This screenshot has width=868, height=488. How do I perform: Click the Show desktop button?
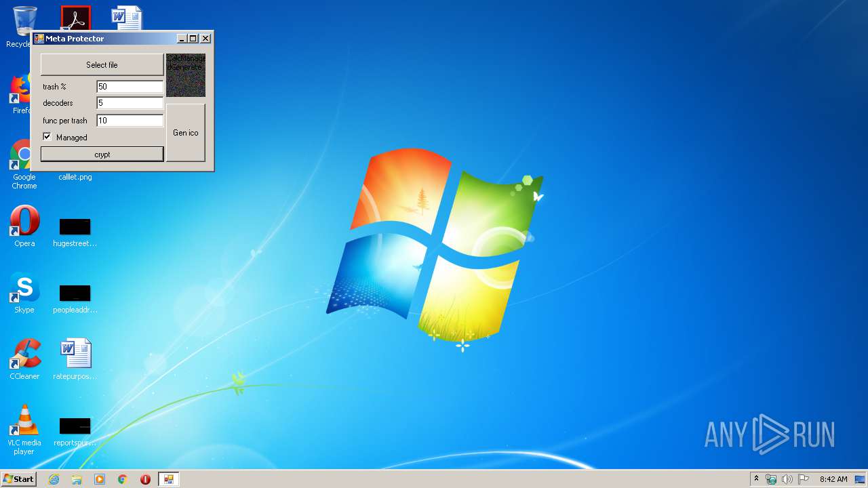coord(861,479)
